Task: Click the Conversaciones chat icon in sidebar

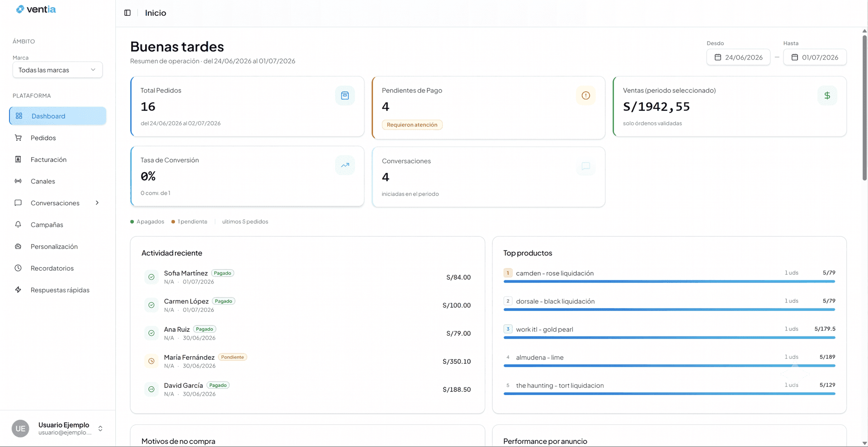Action: point(18,203)
